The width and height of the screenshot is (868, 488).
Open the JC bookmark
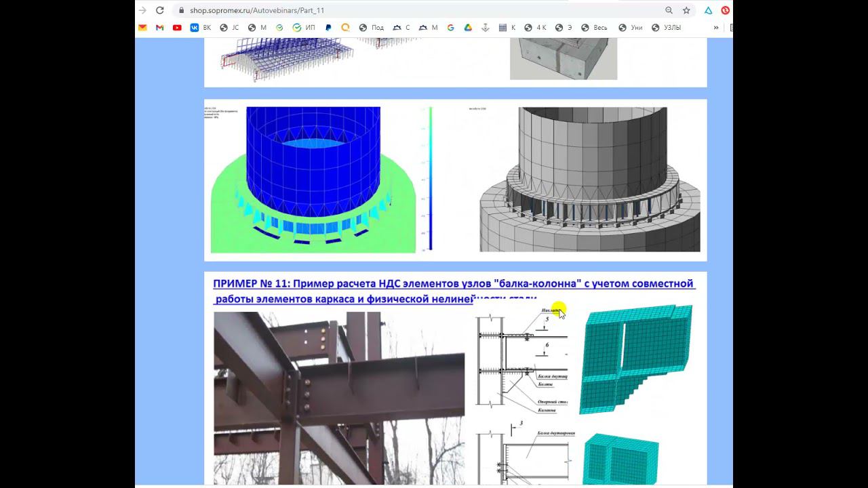(229, 28)
